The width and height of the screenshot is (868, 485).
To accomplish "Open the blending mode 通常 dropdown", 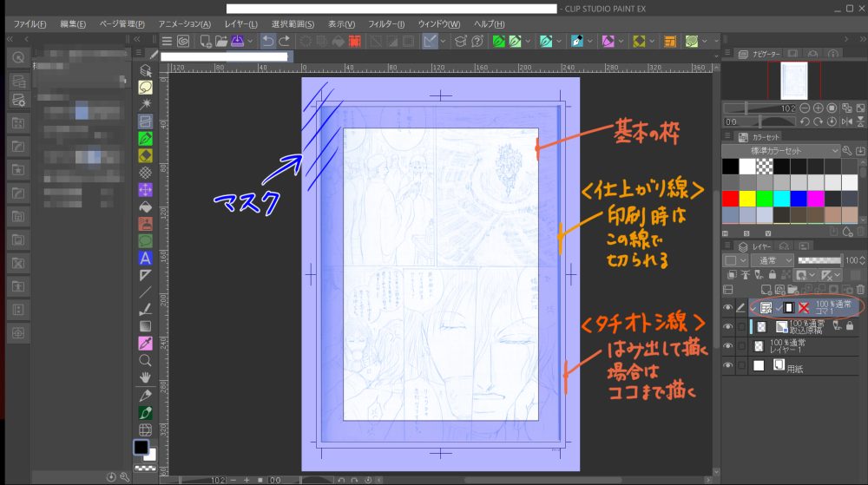I will (x=773, y=260).
